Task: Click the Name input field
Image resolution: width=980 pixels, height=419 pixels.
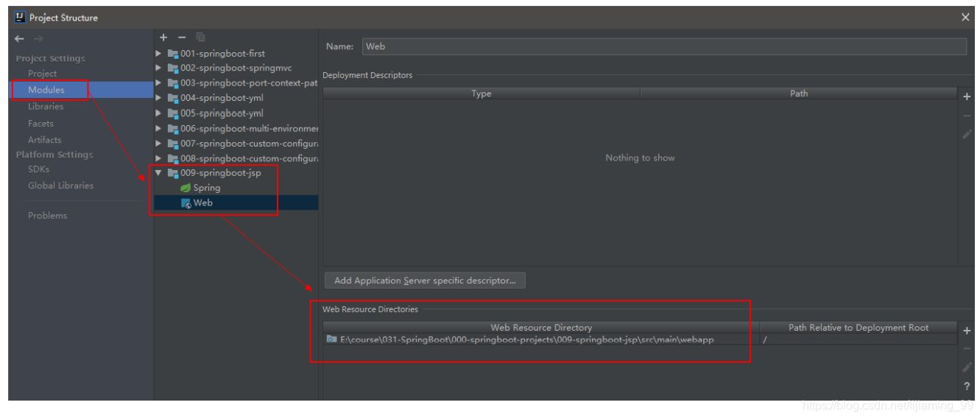Action: (664, 46)
